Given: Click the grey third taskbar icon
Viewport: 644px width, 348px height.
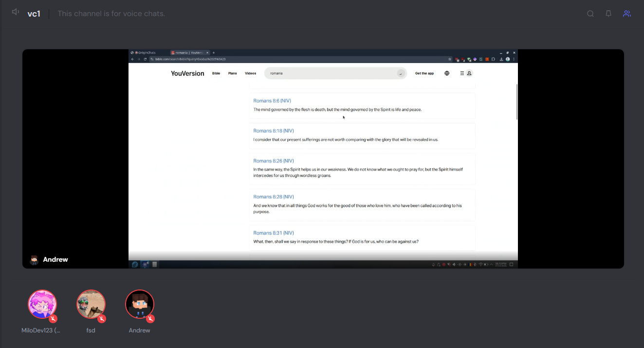Looking at the screenshot, I should [155, 265].
